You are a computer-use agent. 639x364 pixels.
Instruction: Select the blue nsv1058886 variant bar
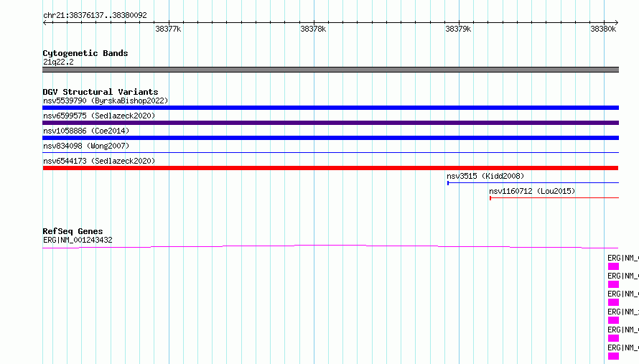(x=330, y=138)
